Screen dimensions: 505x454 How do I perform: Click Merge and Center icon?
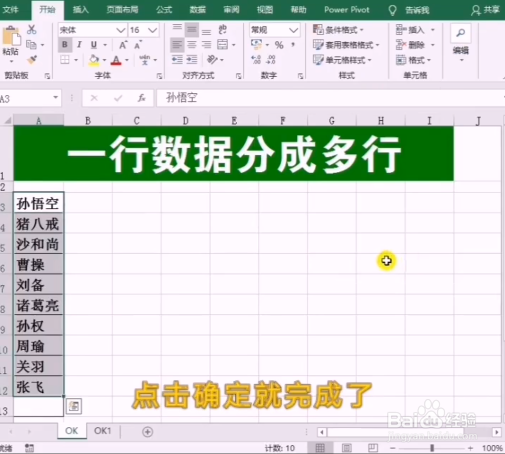[x=223, y=44]
